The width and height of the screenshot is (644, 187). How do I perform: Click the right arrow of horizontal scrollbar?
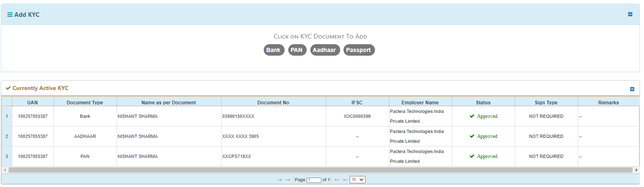(x=636, y=170)
